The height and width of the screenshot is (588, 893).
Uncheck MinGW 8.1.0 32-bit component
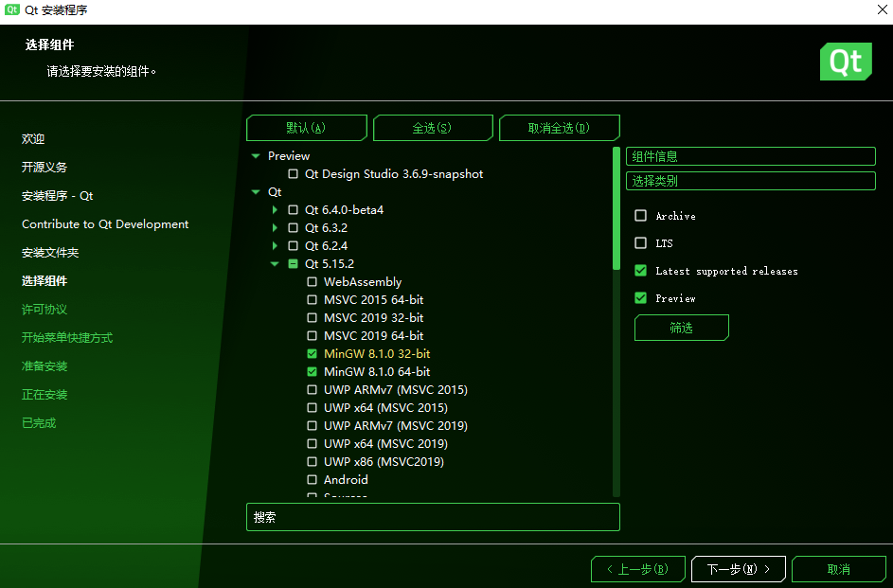313,353
